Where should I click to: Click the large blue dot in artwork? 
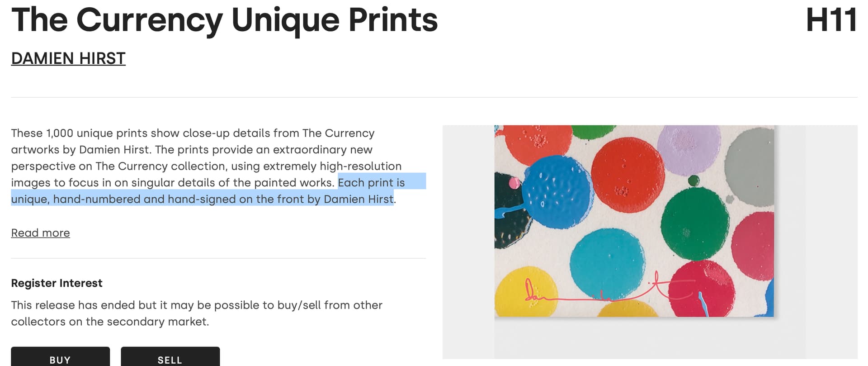click(557, 191)
